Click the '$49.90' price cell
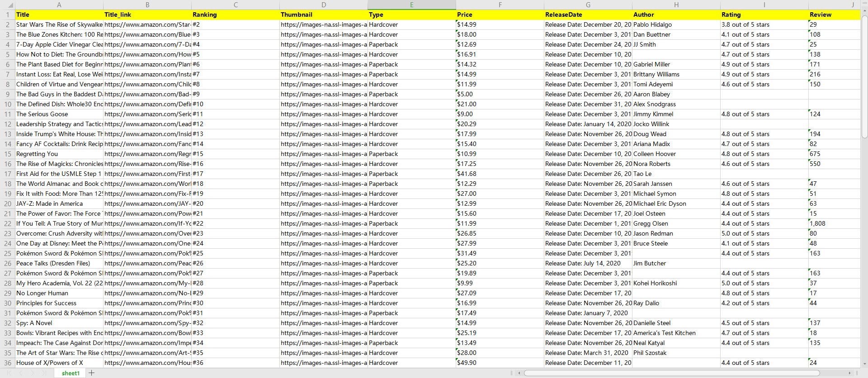The image size is (868, 378). tap(500, 363)
